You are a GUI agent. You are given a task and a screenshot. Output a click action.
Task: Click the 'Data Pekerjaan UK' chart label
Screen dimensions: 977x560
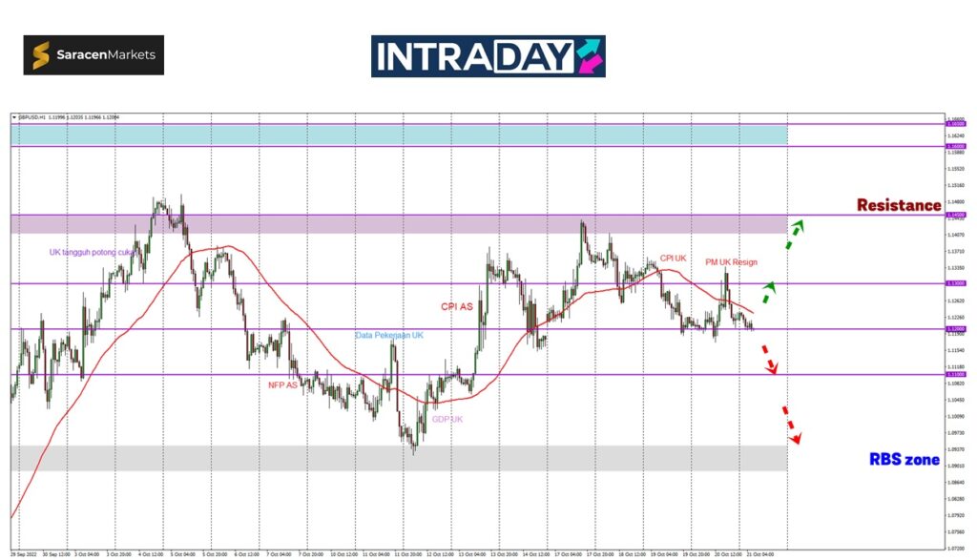(389, 336)
